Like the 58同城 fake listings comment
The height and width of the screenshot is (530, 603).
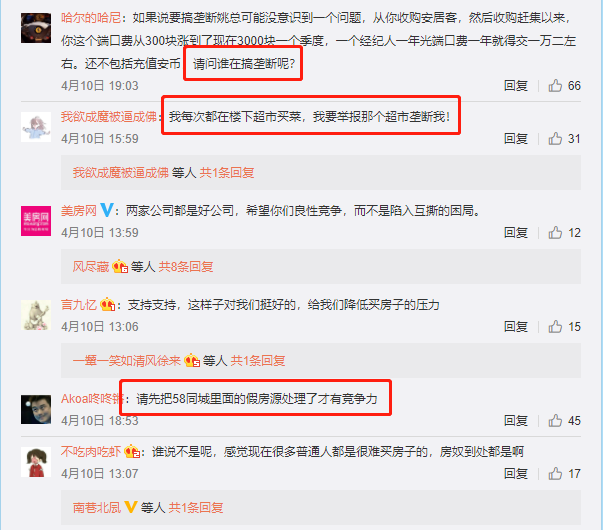[x=555, y=420]
